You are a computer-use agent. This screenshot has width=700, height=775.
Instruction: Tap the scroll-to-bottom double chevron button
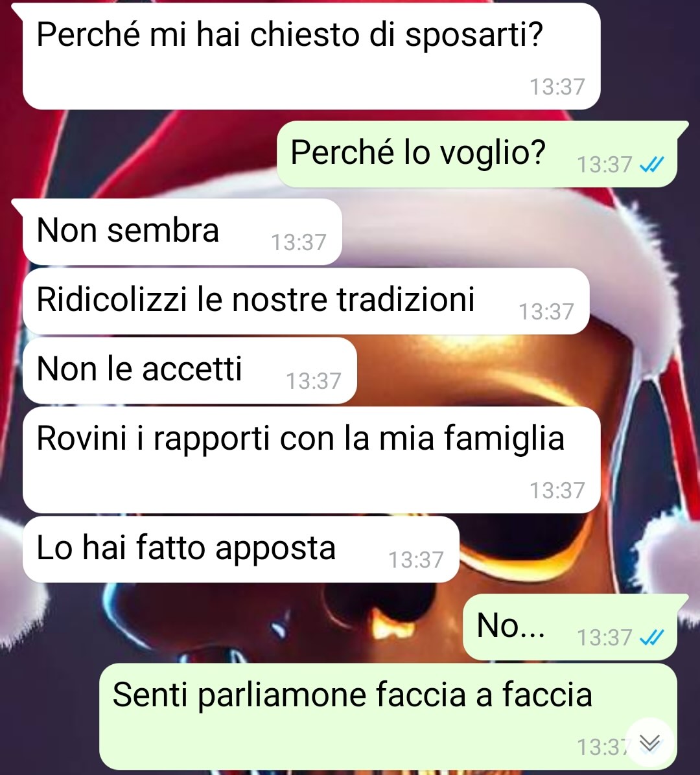649,743
